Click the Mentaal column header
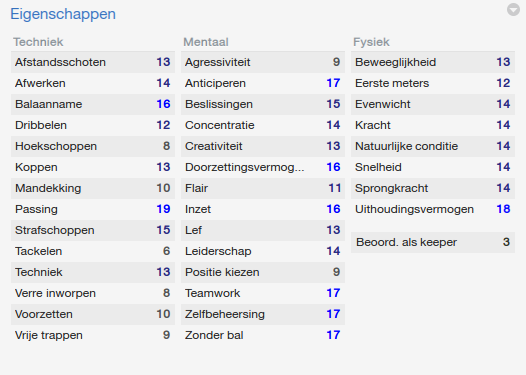Viewport: 526px width, 375px height. tap(206, 42)
